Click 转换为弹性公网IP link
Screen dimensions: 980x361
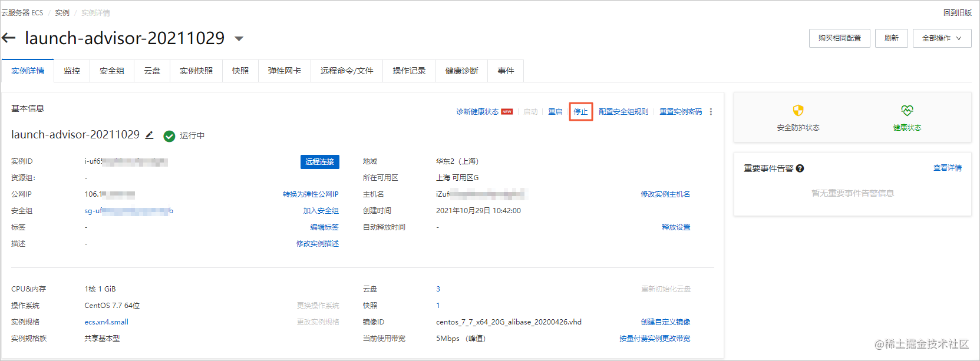pyautogui.click(x=311, y=194)
